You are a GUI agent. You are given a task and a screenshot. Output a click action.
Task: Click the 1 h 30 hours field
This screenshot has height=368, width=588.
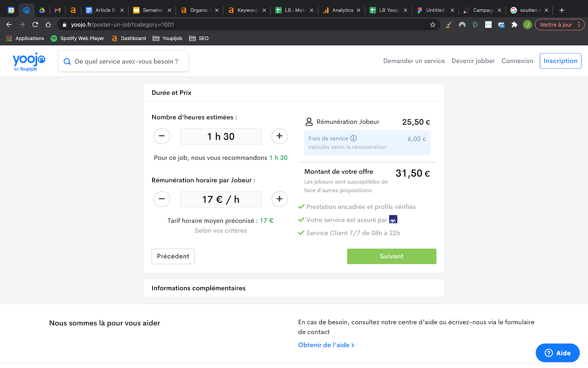pyautogui.click(x=221, y=137)
